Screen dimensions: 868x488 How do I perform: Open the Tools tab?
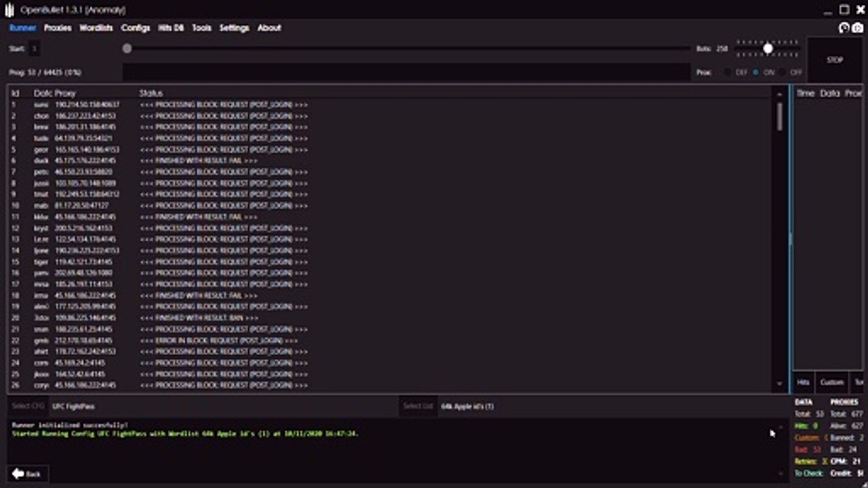201,28
